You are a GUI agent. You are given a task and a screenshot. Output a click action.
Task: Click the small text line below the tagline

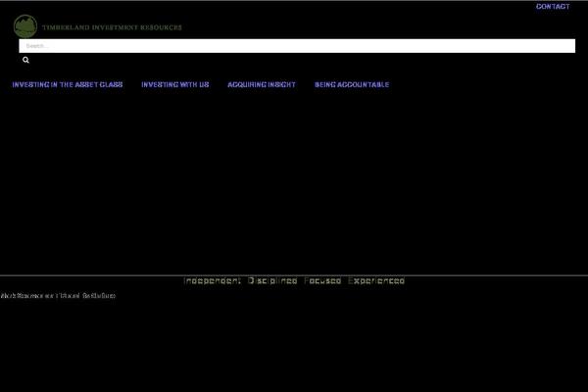point(58,295)
